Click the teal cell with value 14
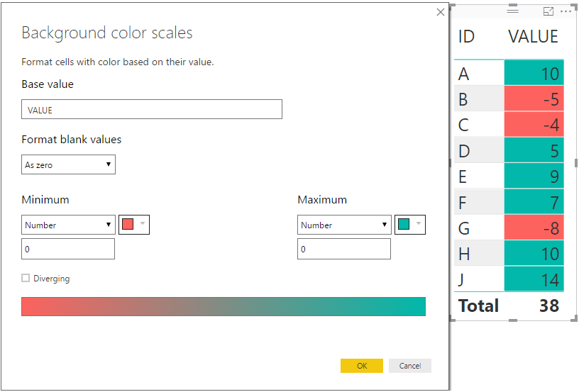Image resolution: width=579 pixels, height=392 pixels. 534,279
